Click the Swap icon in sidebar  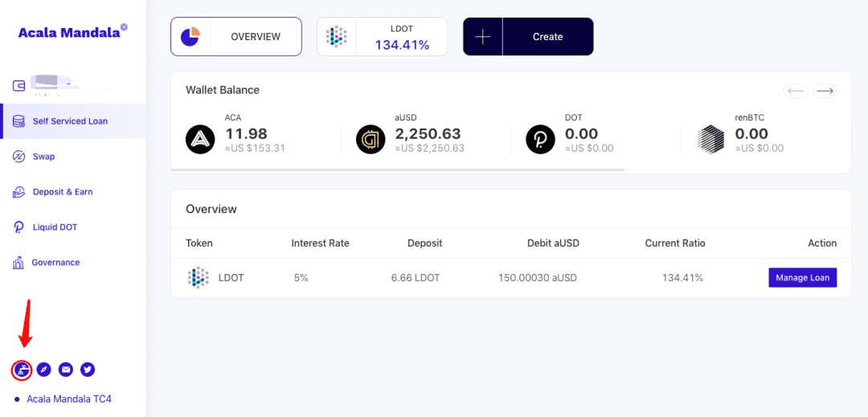pyautogui.click(x=18, y=157)
